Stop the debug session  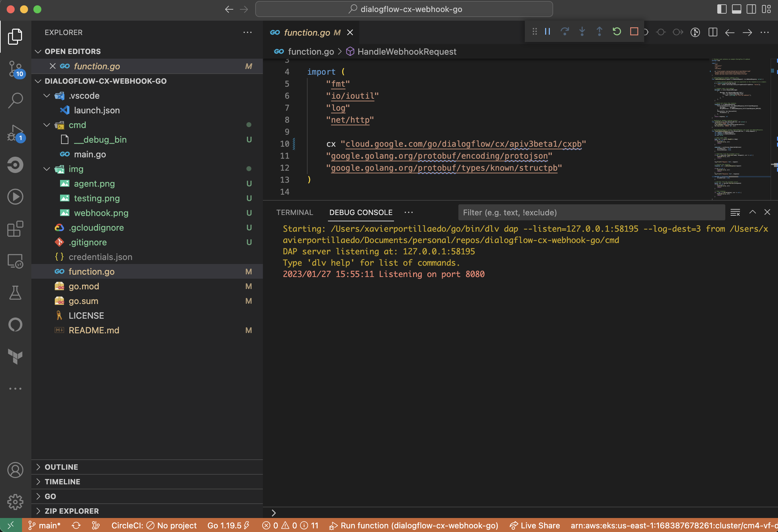point(634,32)
